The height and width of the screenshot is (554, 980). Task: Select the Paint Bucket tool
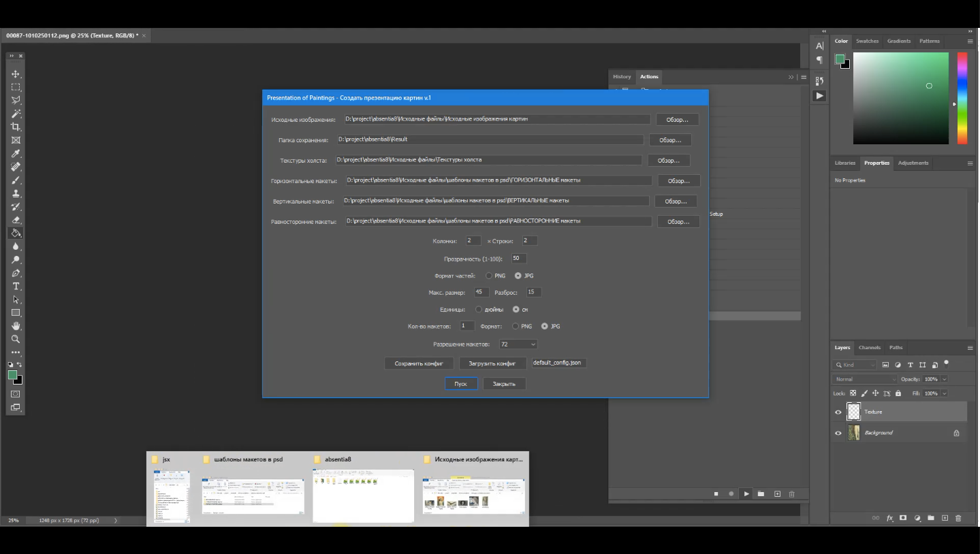[16, 233]
